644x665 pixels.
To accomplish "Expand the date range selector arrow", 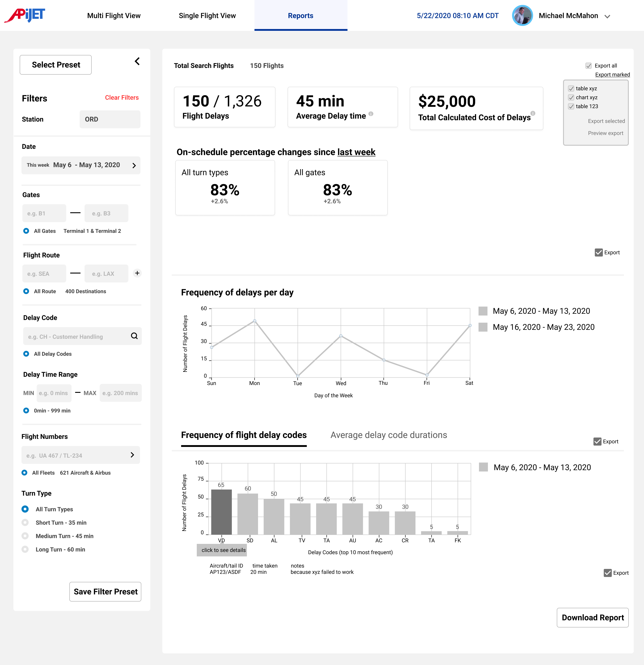I will [134, 166].
